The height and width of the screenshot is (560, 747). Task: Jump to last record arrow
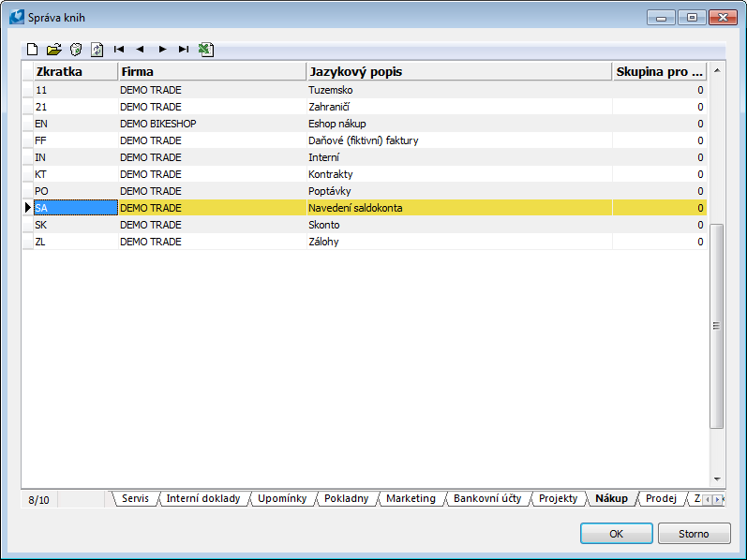point(184,49)
